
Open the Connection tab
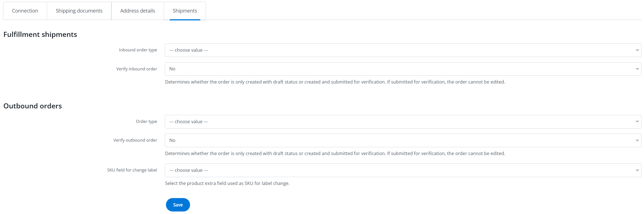(25, 11)
